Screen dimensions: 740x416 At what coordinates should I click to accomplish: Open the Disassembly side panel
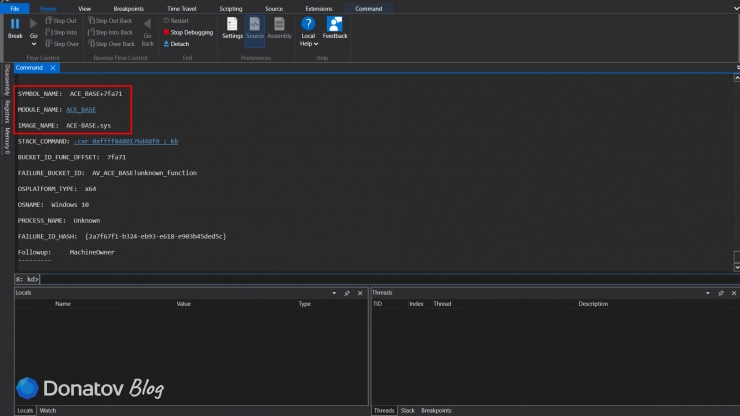tap(7, 80)
